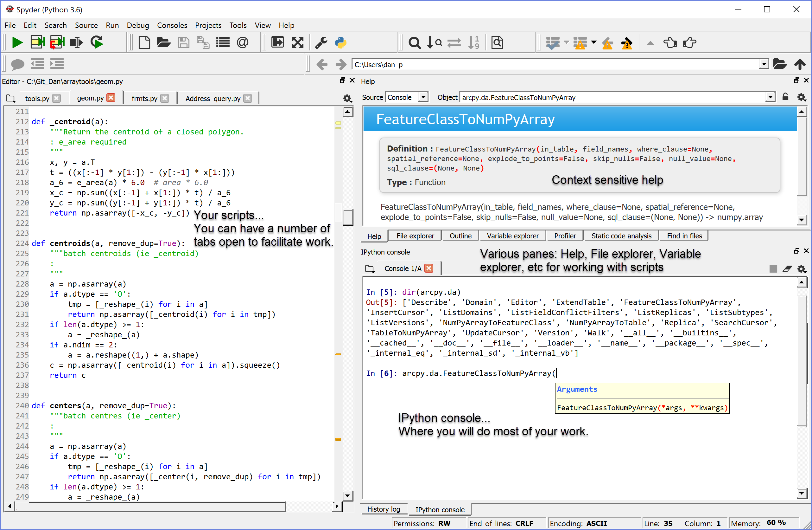
Task: Open the Object name dropdown arrow
Action: pyautogui.click(x=770, y=97)
